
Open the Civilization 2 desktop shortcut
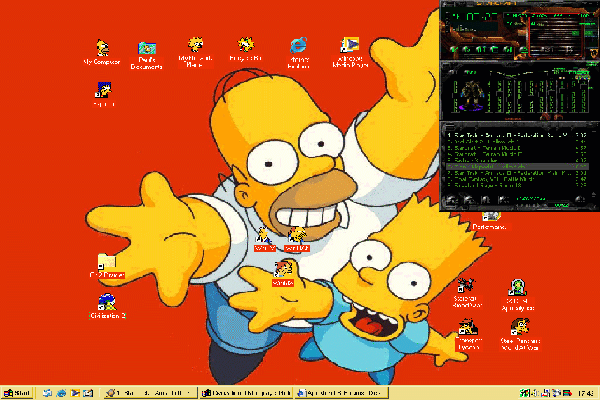(x=108, y=300)
